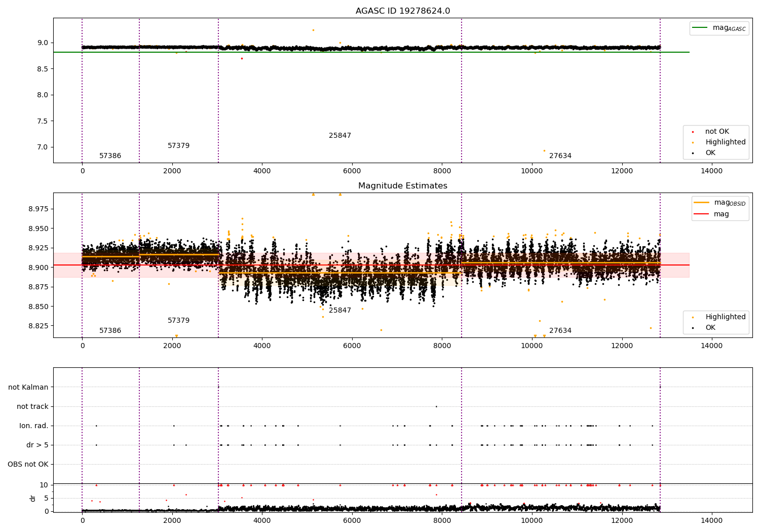Click the rotated "dr" axis label
760x532 pixels.
(x=33, y=498)
